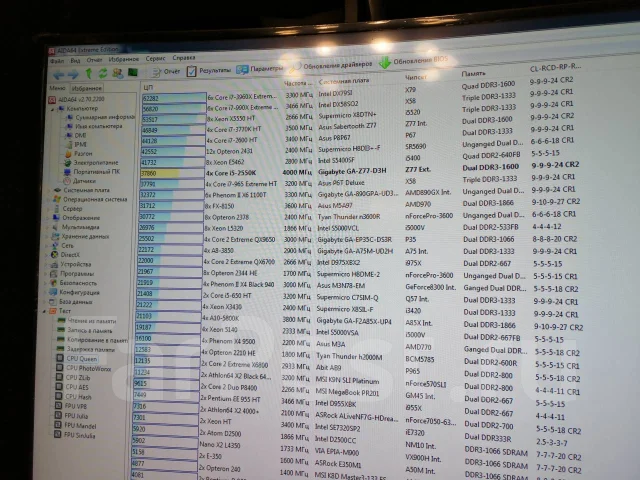The height and width of the screenshot is (480, 640).
Task: Click the Конфигурация icon in the tree
Action: (x=53, y=293)
